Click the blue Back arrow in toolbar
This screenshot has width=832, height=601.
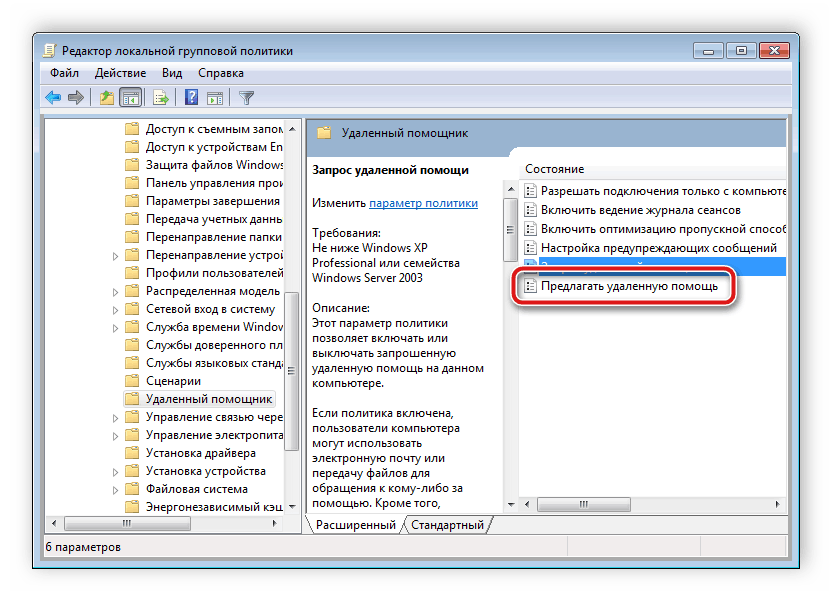pyautogui.click(x=53, y=97)
